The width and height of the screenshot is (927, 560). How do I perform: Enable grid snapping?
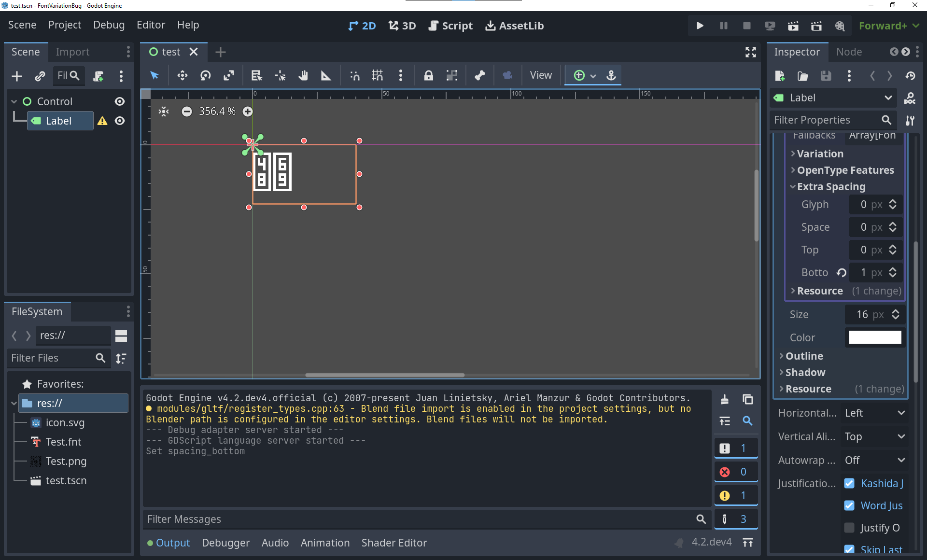tap(378, 75)
